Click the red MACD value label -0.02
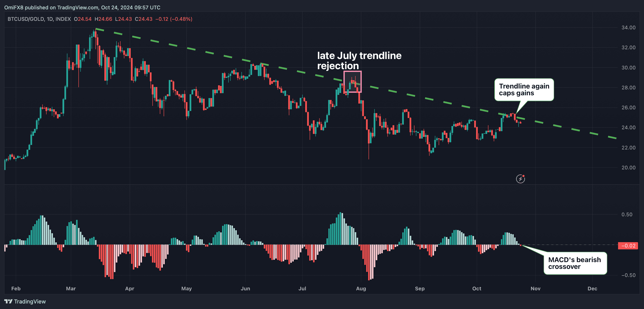 point(628,246)
